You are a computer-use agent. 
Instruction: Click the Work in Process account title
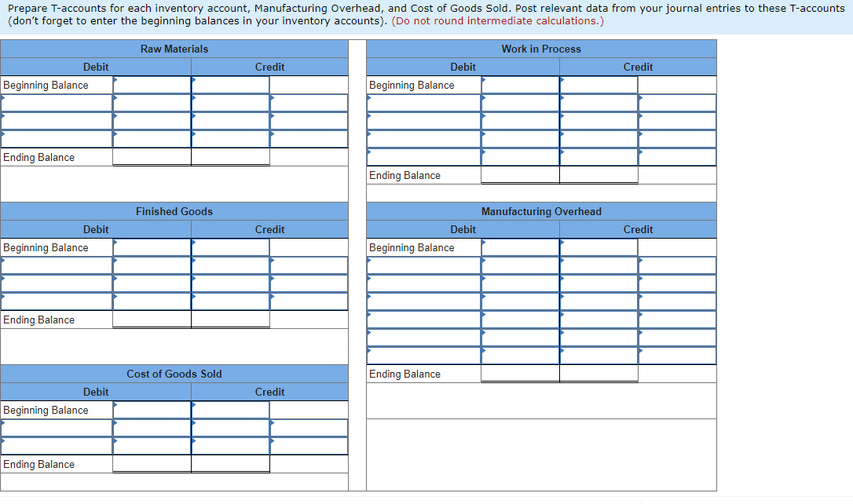(x=541, y=49)
